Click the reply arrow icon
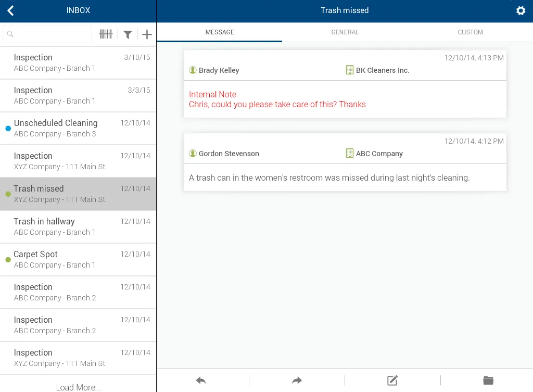The width and height of the screenshot is (533, 392). pos(201,381)
